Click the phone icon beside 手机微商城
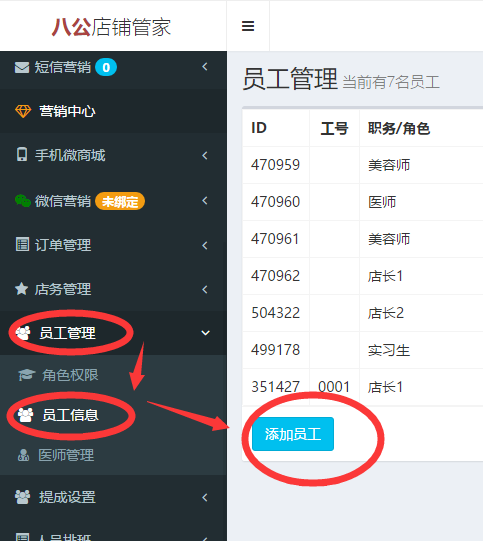This screenshot has height=541, width=483. point(22,154)
